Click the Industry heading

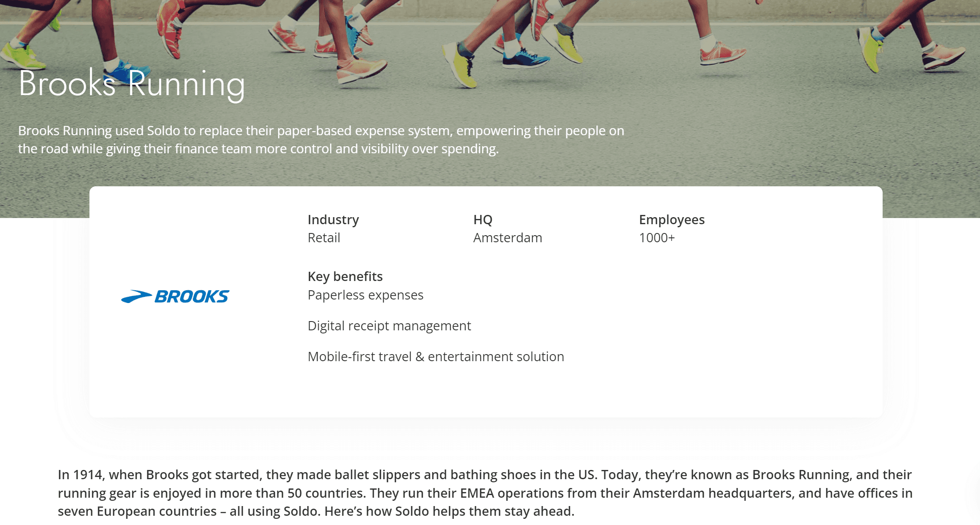point(333,219)
